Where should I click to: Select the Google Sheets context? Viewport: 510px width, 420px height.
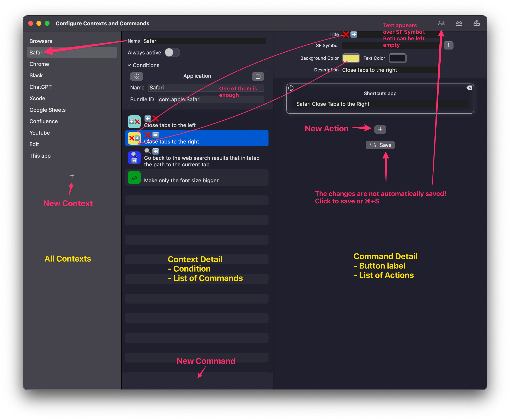tap(72, 110)
